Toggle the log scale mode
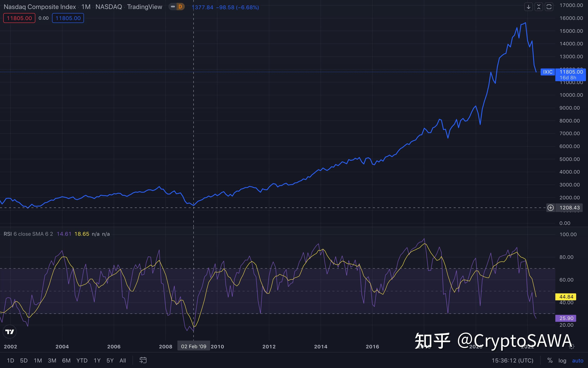This screenshot has width=588, height=368. click(x=562, y=360)
